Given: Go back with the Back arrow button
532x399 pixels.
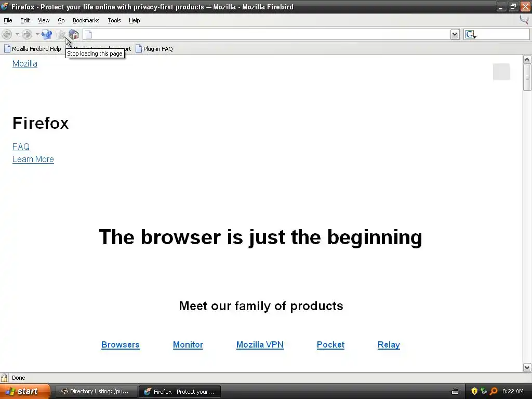Looking at the screenshot, I should [x=7, y=34].
